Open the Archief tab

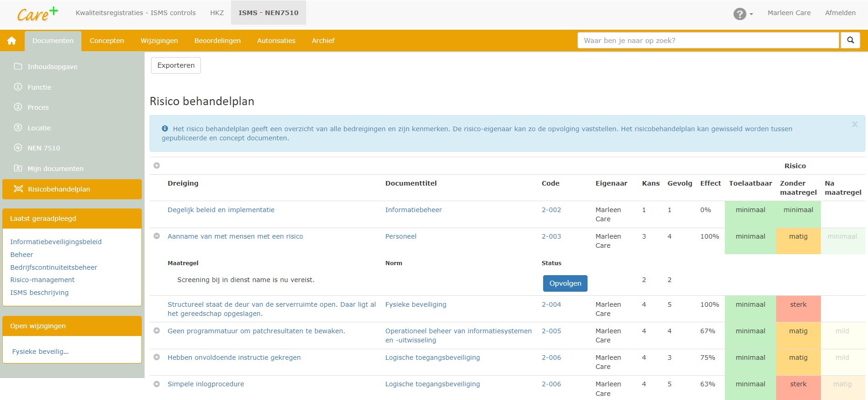point(323,41)
